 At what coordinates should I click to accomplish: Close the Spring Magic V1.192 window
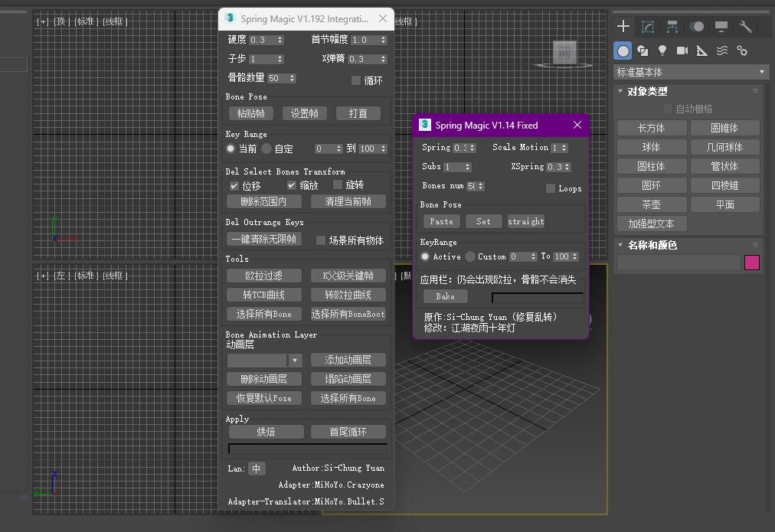tap(383, 18)
